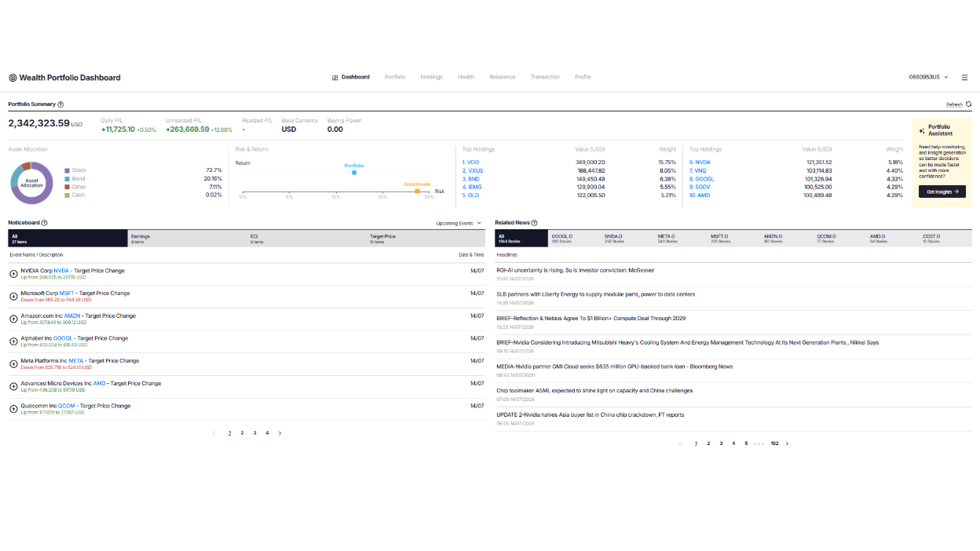Click the up-arrow icon beside Amazon.com Inc event
Image resolution: width=980 pixels, height=551 pixels.
[13, 319]
